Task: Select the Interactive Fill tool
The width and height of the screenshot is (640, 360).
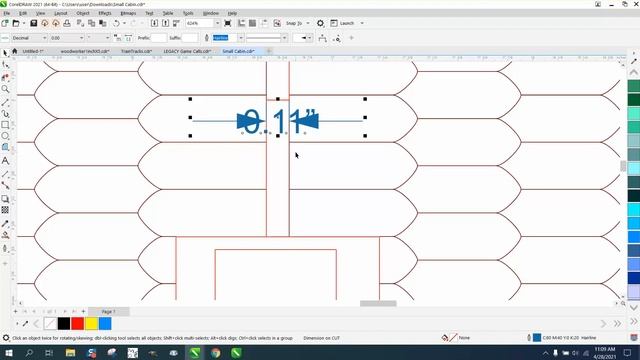Action: tap(5, 235)
